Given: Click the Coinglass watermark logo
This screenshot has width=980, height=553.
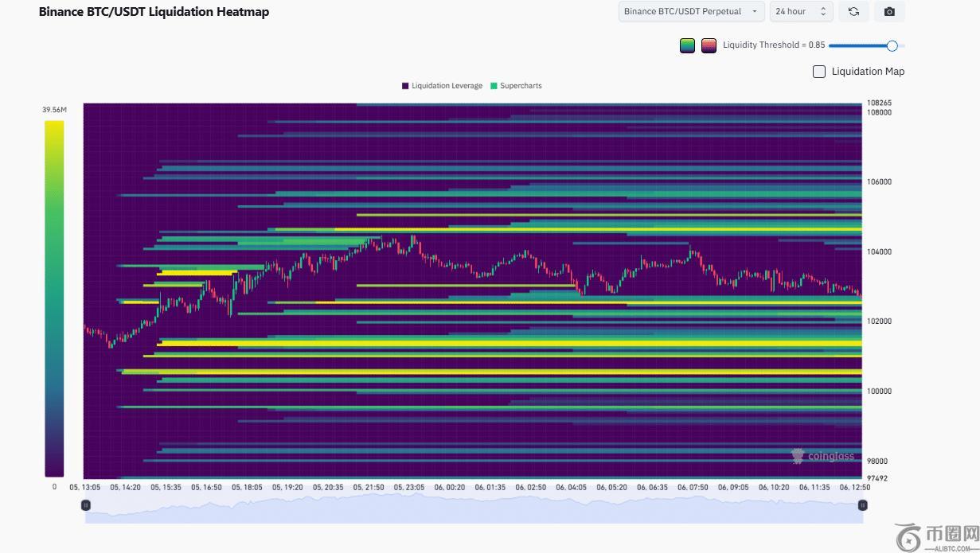Looking at the screenshot, I should point(822,456).
